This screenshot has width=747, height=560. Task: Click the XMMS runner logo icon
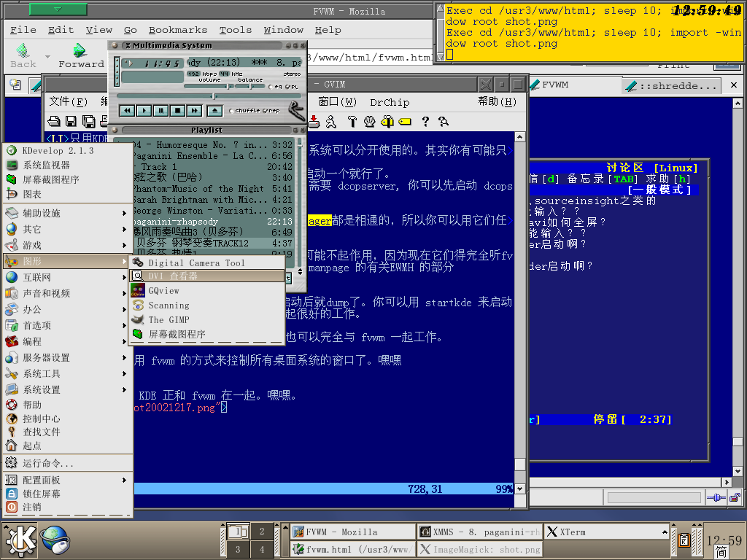coord(296,111)
